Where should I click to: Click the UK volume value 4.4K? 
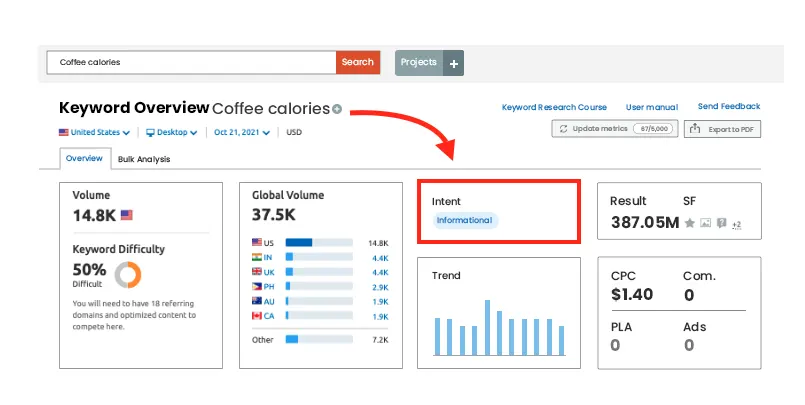[x=380, y=273]
